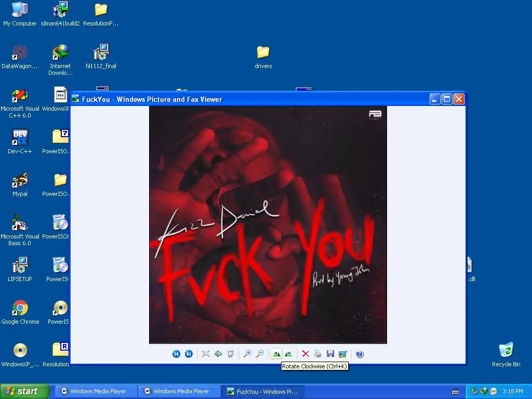This screenshot has width=532, height=399.
Task: Zoom in with the magnifier plus icon
Action: click(x=247, y=354)
